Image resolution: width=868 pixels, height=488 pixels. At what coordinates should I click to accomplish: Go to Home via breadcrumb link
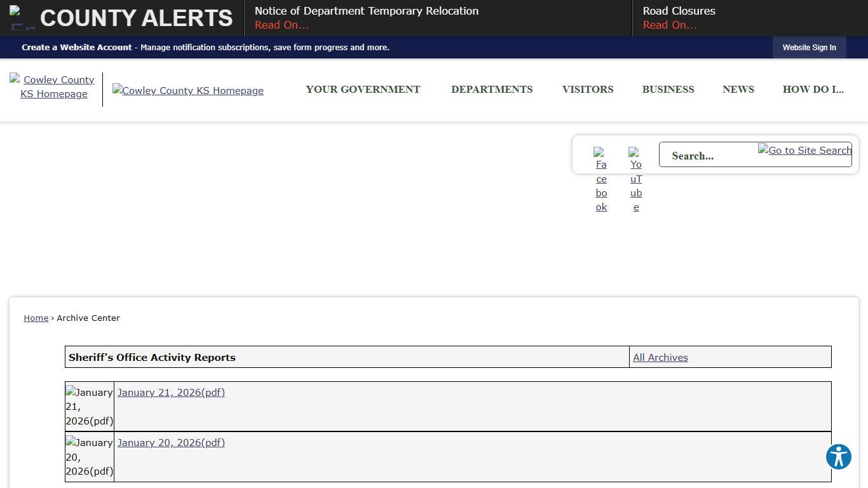tap(36, 318)
